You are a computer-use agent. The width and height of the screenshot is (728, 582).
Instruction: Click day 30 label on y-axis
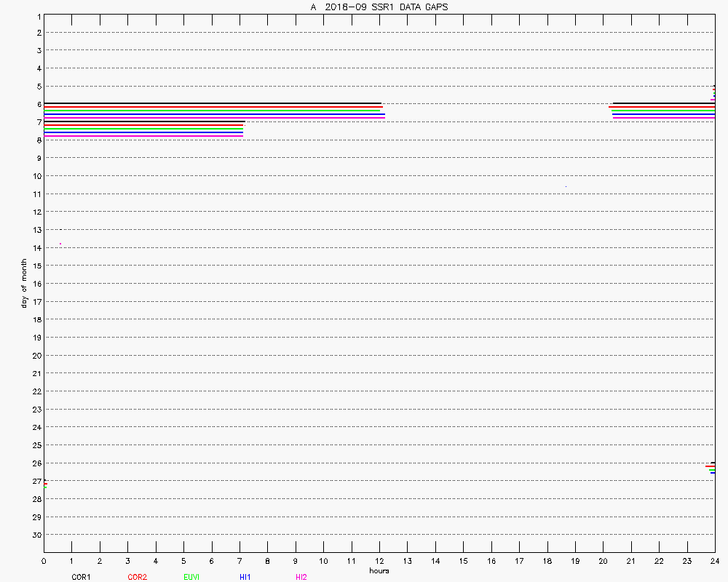click(x=36, y=535)
